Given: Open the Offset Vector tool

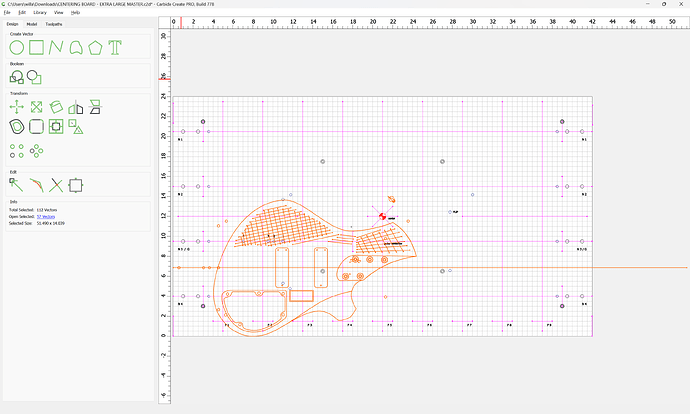Looking at the screenshot, I should tap(17, 127).
